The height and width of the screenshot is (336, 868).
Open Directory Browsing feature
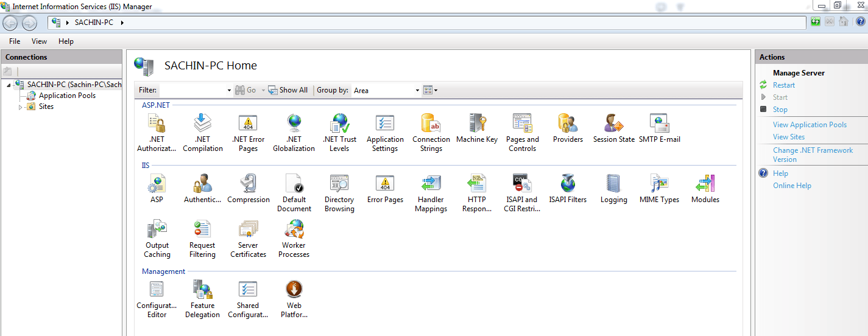pos(339,193)
